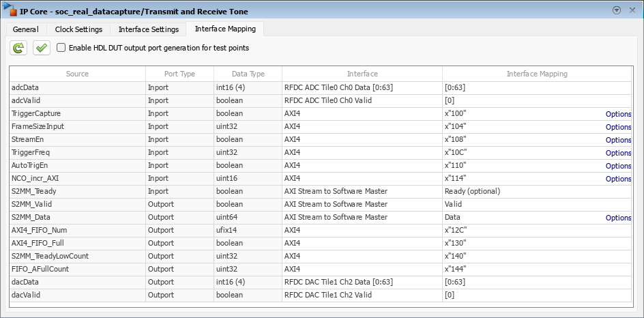
Task: Click the green checkmark validate icon
Action: pyautogui.click(x=41, y=48)
